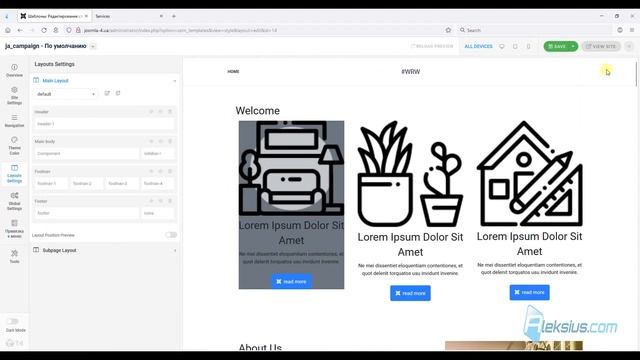This screenshot has width=640, height=360.
Task: Select the footnav-1 position block
Action: click(x=51, y=183)
